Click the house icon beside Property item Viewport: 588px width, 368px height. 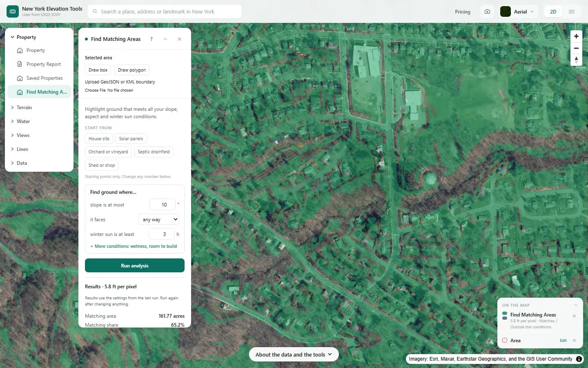20,51
